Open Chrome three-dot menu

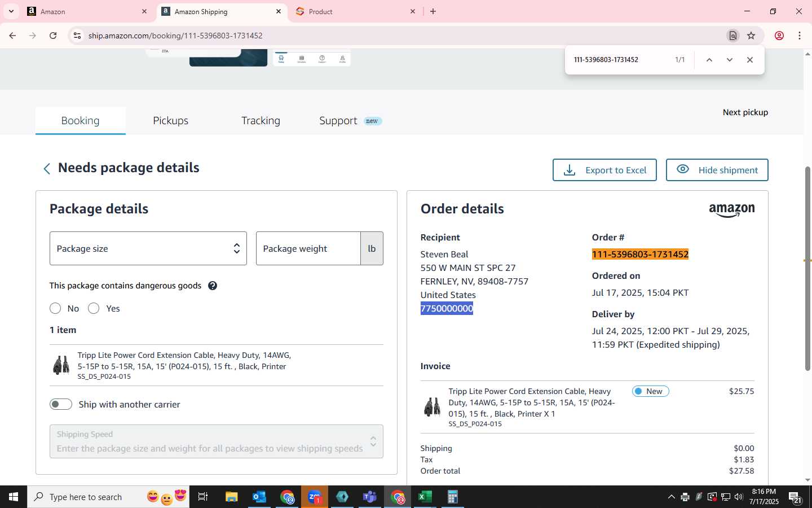click(800, 36)
